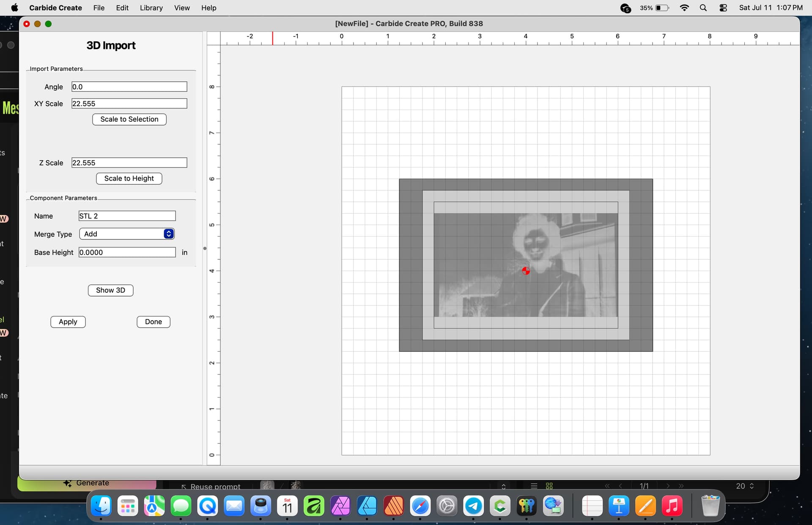The image size is (812, 525).
Task: Open the Library menu
Action: (x=151, y=8)
